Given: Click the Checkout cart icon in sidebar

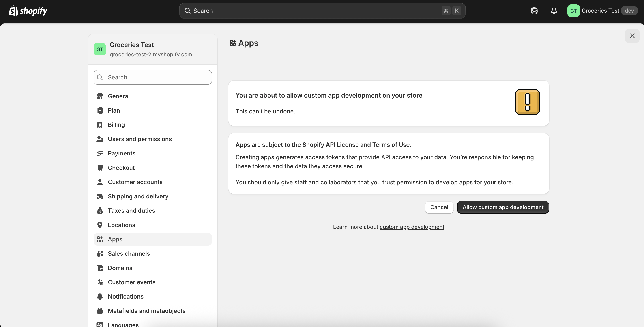Looking at the screenshot, I should point(100,168).
